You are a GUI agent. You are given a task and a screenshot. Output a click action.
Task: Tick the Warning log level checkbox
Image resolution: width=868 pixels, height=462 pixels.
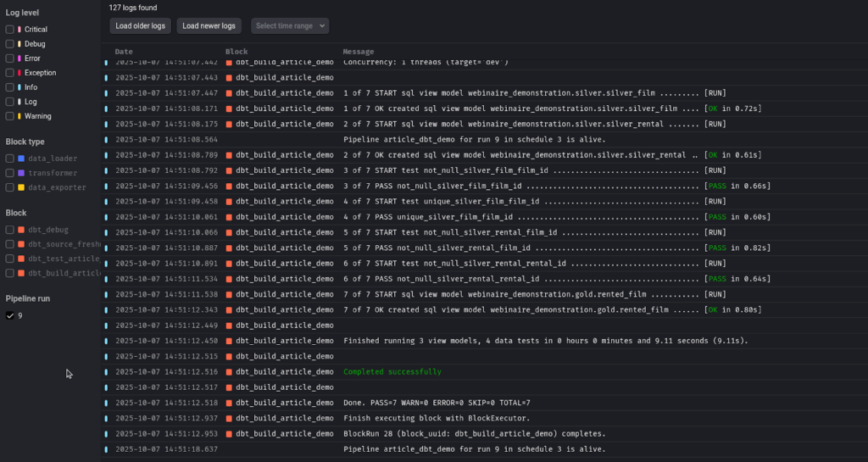click(10, 116)
